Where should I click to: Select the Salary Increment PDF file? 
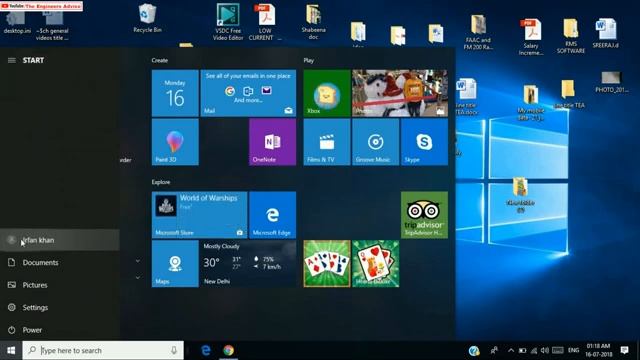[x=531, y=37]
